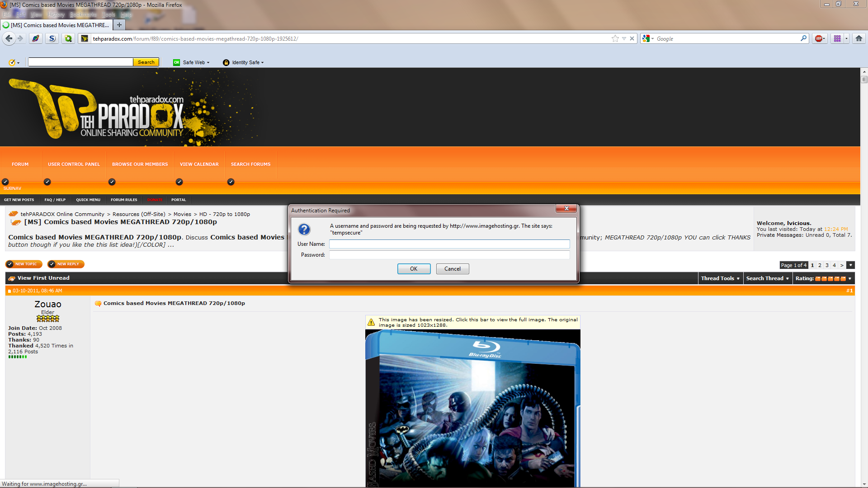
Task: Stop loading with the X in address bar
Action: pos(632,38)
